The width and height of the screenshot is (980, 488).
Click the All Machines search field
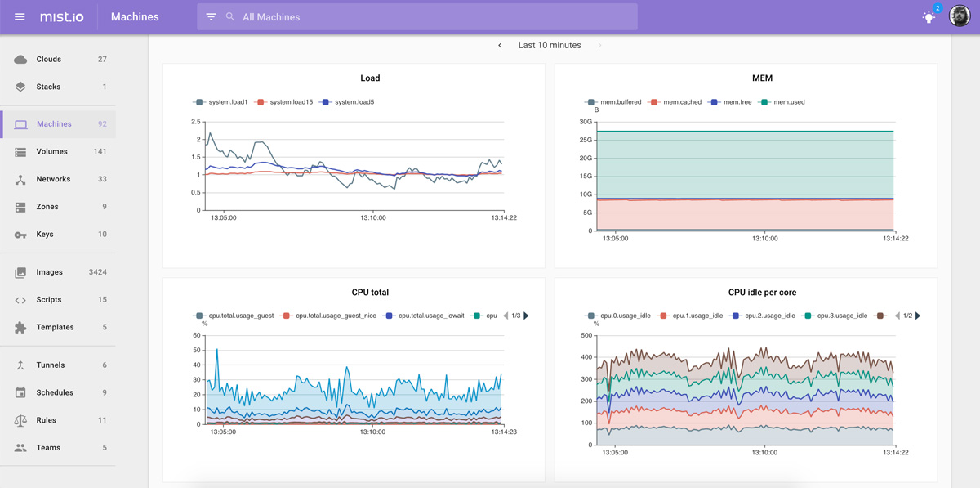(x=327, y=16)
